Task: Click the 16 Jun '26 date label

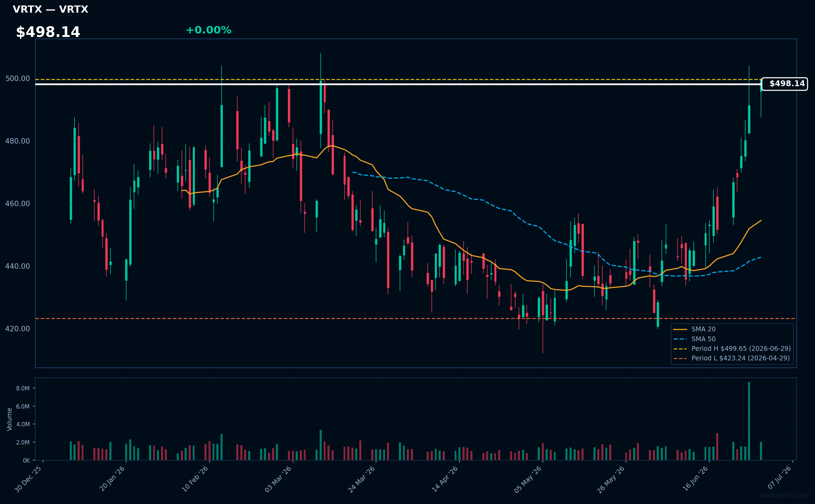Action: tap(696, 479)
